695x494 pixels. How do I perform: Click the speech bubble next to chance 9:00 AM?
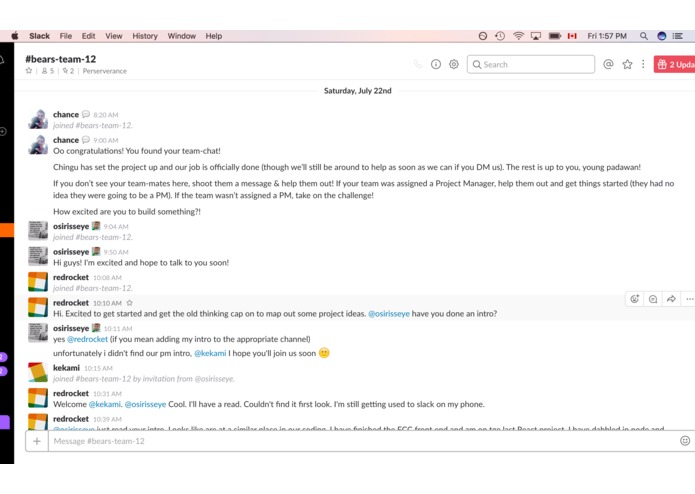coord(86,140)
